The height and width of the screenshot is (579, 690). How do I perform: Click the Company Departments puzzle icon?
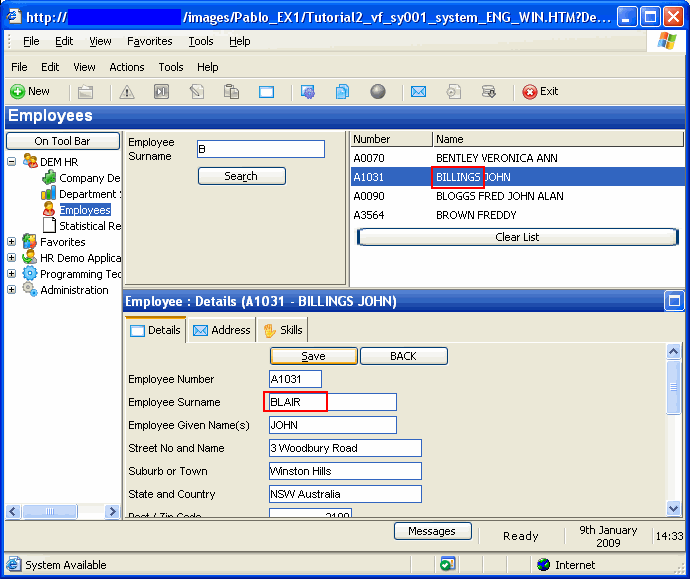pos(49,177)
